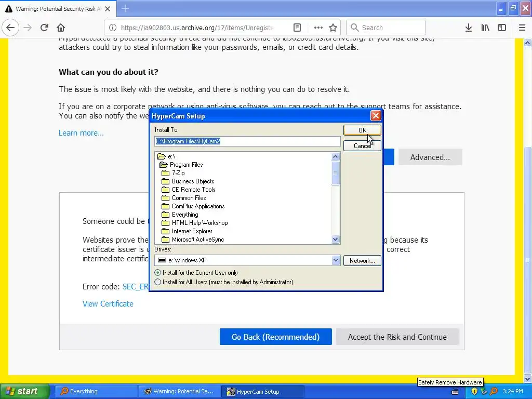Click the page scrollbar up arrow

(528, 43)
